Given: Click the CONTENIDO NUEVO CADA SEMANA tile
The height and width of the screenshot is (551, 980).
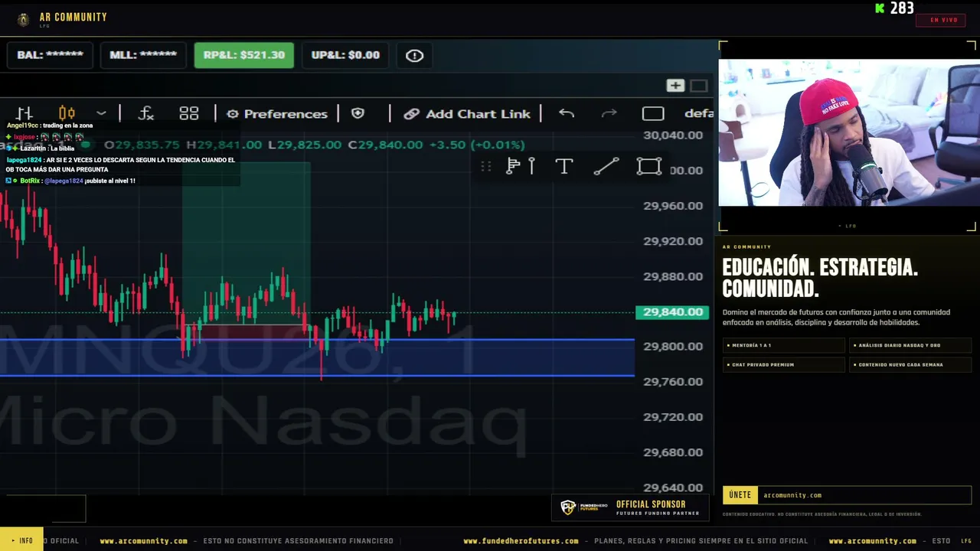Looking at the screenshot, I should click(x=910, y=365).
